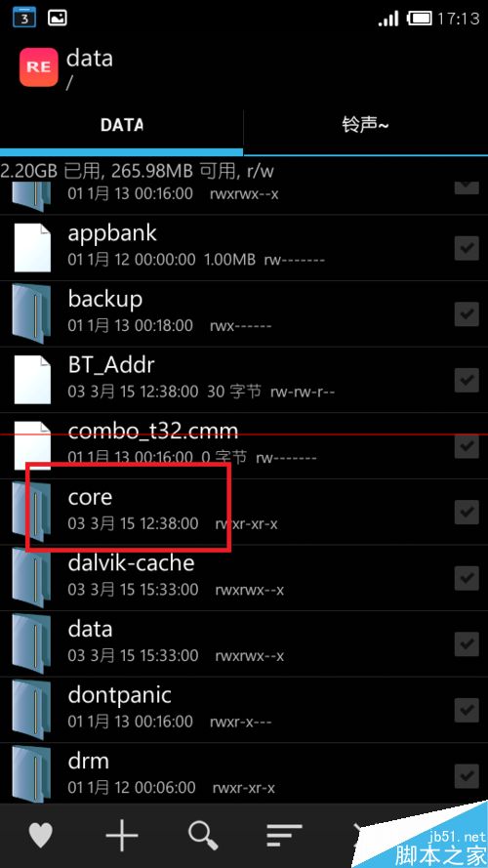
Task: Tap the data path title header
Action: (x=90, y=59)
